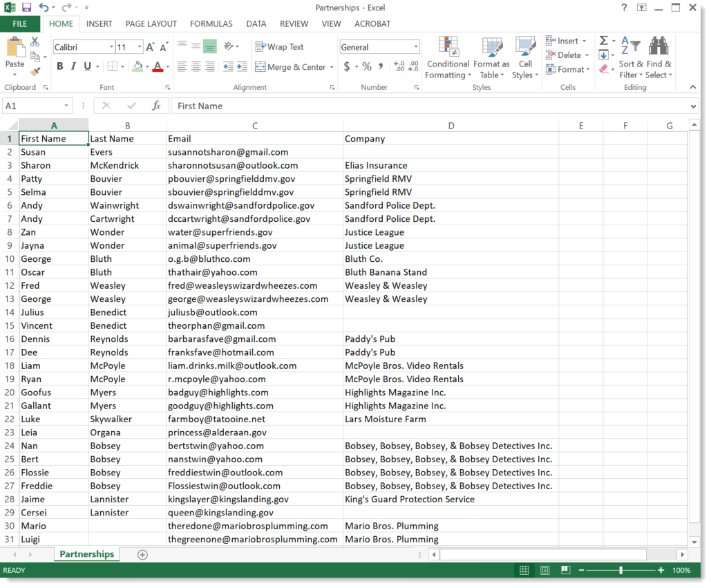Apply Comma Style format
Image resolution: width=711 pixels, height=588 pixels.
pos(381,66)
